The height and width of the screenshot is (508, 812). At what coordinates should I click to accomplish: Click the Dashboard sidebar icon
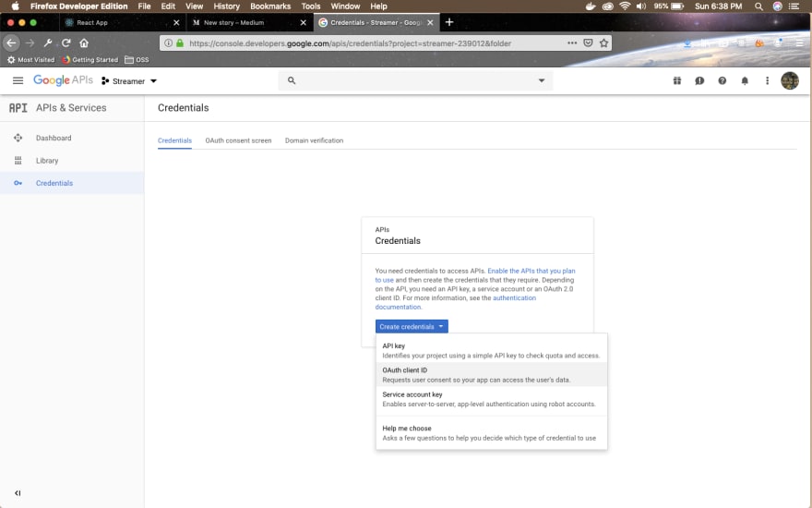point(18,138)
